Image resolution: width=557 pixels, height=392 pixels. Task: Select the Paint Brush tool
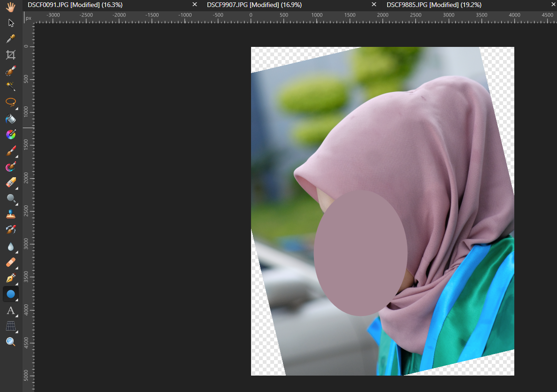pos(11,151)
